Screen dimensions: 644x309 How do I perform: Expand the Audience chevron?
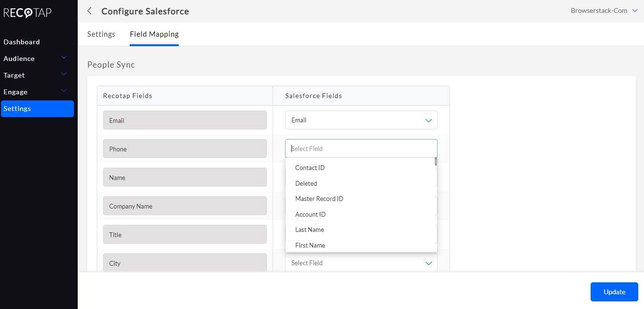point(64,58)
